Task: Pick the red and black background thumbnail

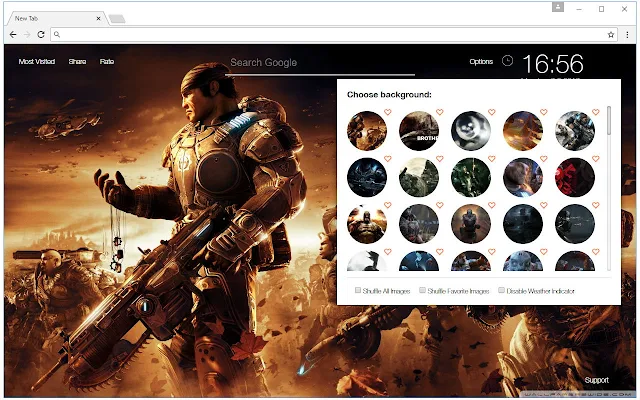Action: 575,178
